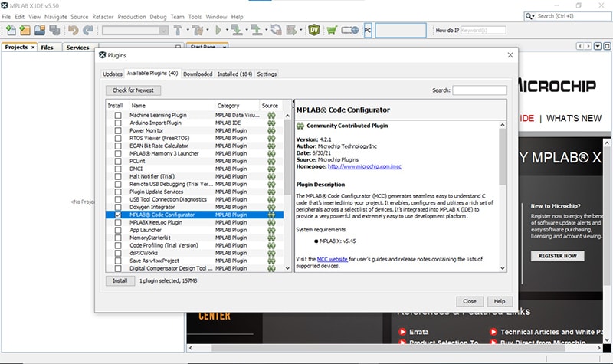Open dropdown arrow next to Clean and Build

[207, 30]
